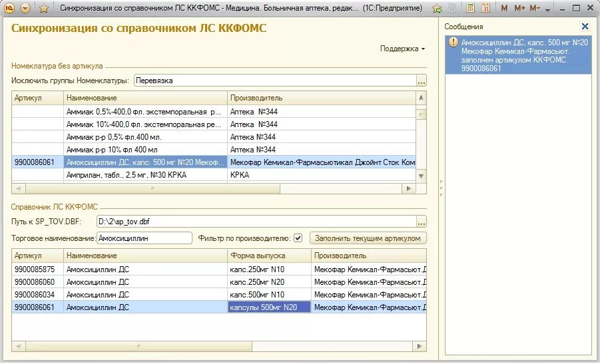600x364 pixels.
Task: Sort by Наименование in lower table header
Action: (x=145, y=256)
